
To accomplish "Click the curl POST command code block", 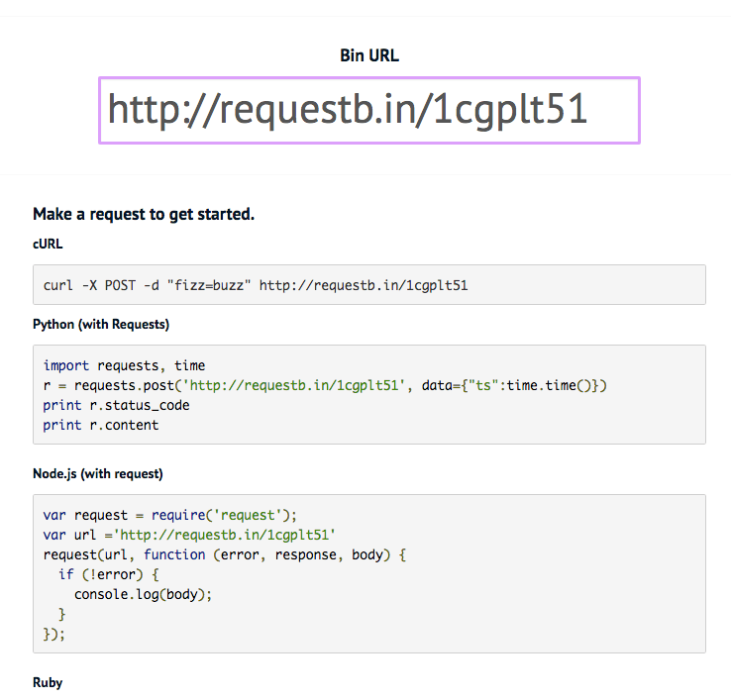I will 255,286.
